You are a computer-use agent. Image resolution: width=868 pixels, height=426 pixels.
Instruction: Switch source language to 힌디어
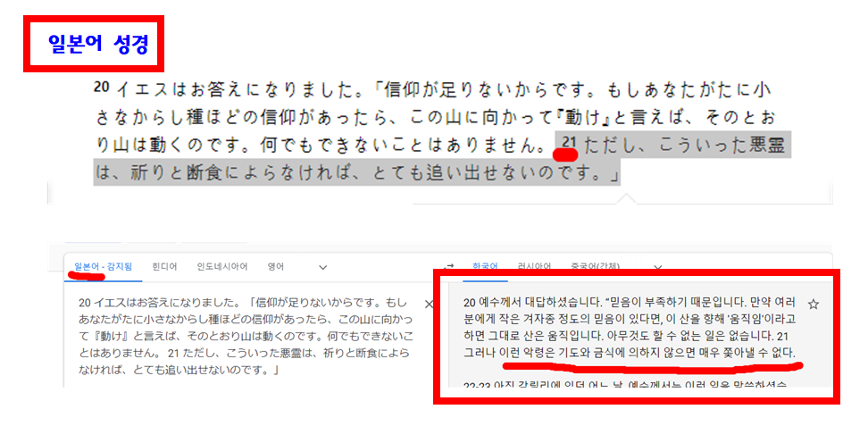[164, 266]
